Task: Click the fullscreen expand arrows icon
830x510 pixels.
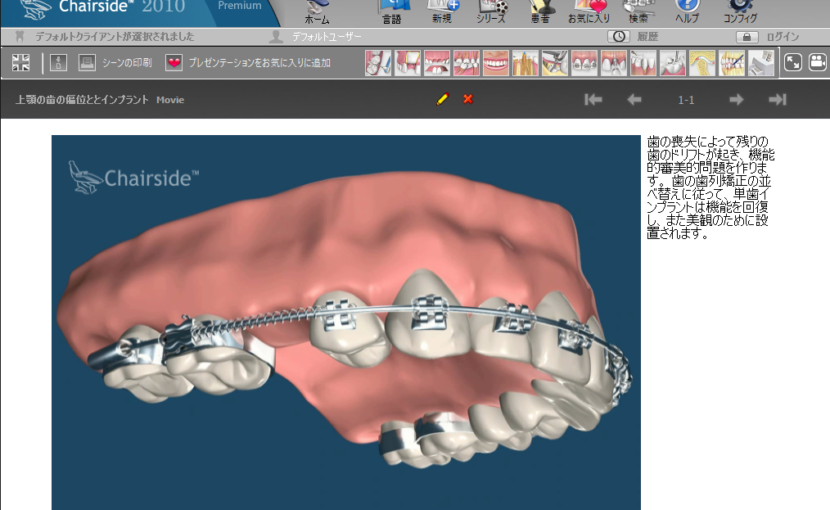Action: coord(792,62)
